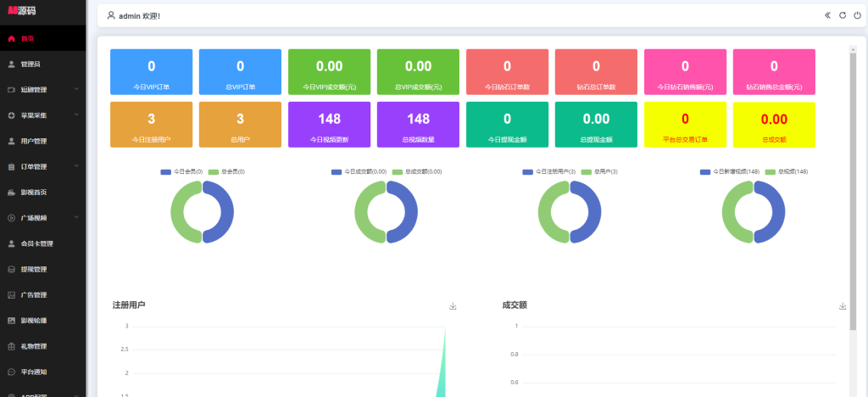Toggle the 今日新增视频 legend series

[x=728, y=171]
